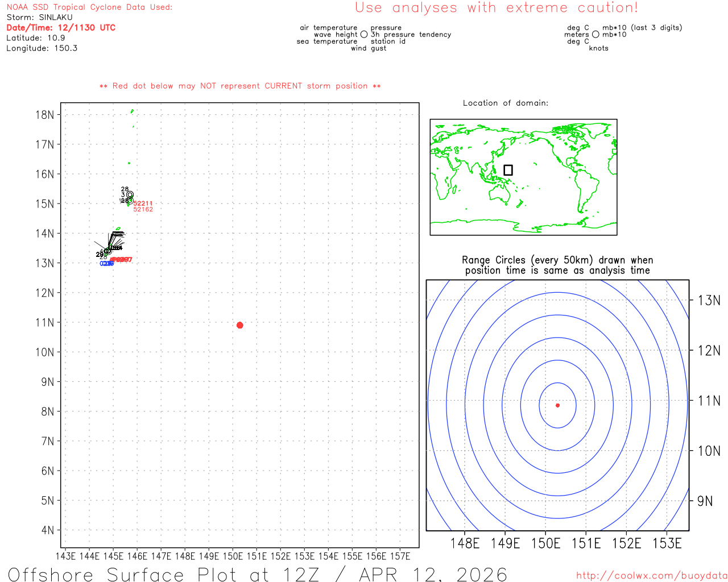Click the 9N label on range circles plot
The height and width of the screenshot is (582, 728).
(x=705, y=501)
